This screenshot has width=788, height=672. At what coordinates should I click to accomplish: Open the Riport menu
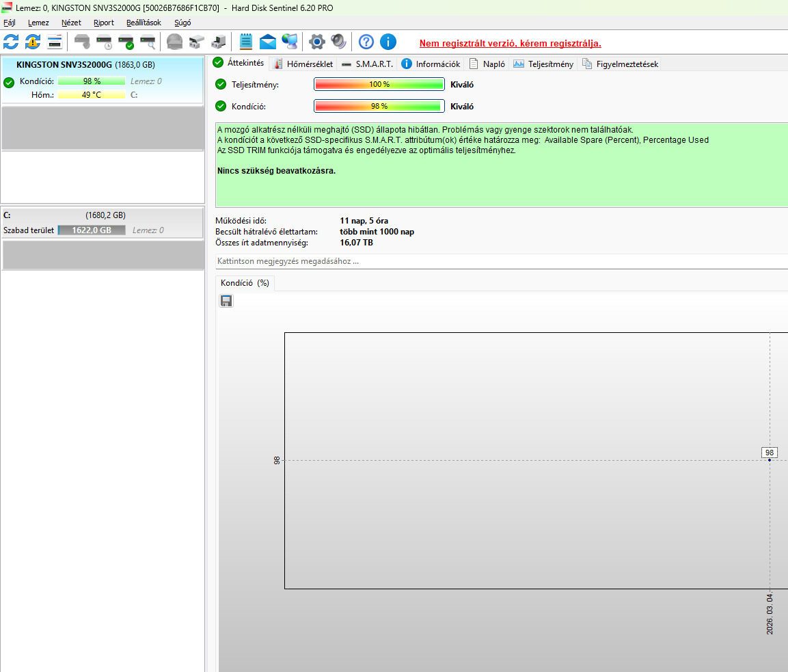(103, 23)
